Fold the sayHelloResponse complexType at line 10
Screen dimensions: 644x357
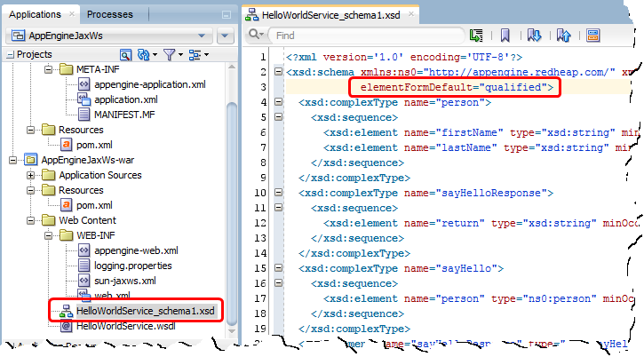278,193
